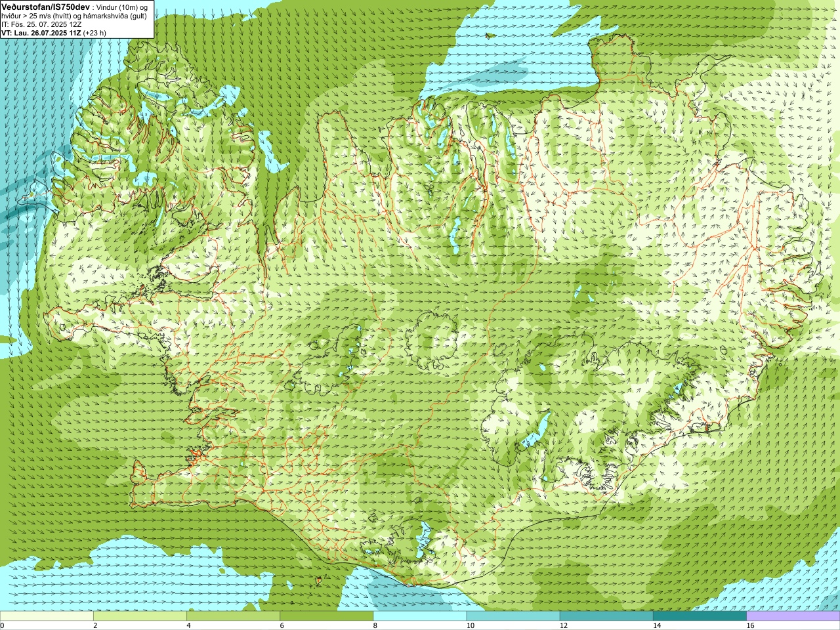Click the 'VT: Lau. 26.07.2025 11Z' valid time line
The height and width of the screenshot is (630, 840).
click(41, 32)
